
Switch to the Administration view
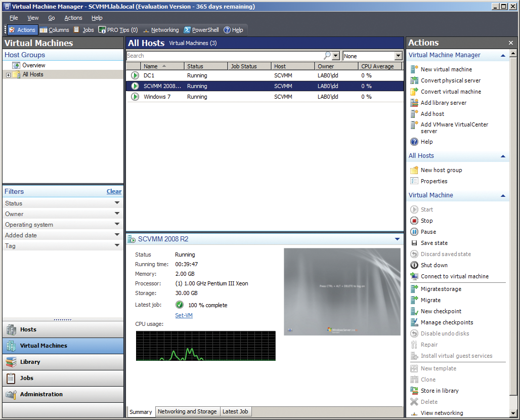40,394
